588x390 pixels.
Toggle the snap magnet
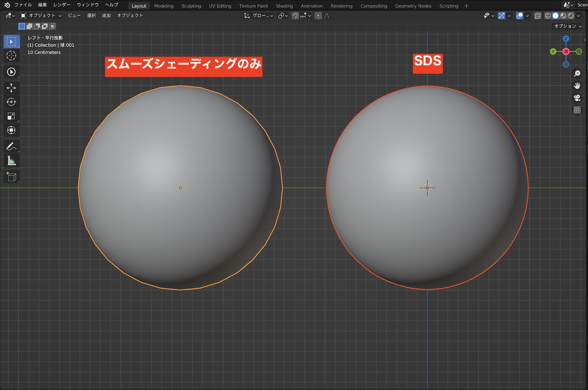[295, 16]
